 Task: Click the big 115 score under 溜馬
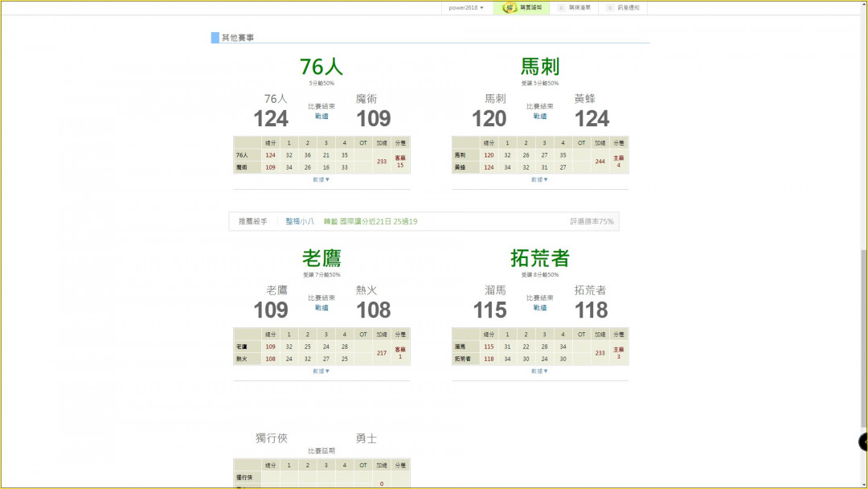[490, 310]
